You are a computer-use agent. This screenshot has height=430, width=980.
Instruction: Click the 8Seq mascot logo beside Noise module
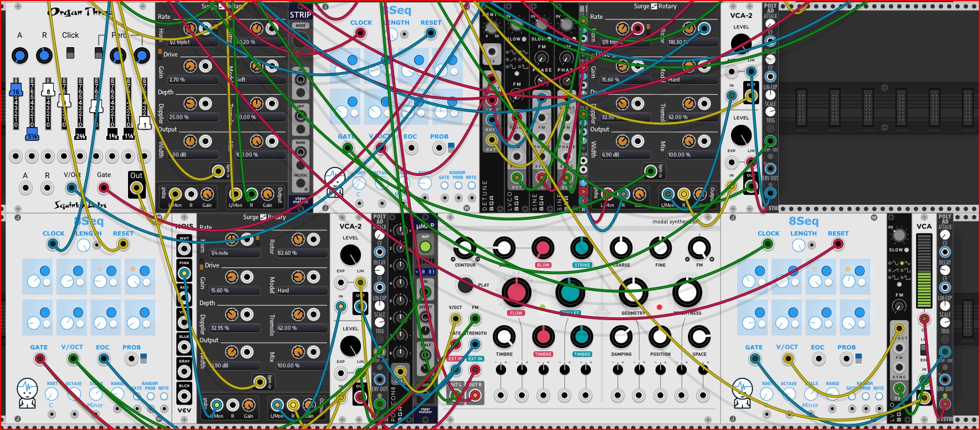[x=27, y=393]
